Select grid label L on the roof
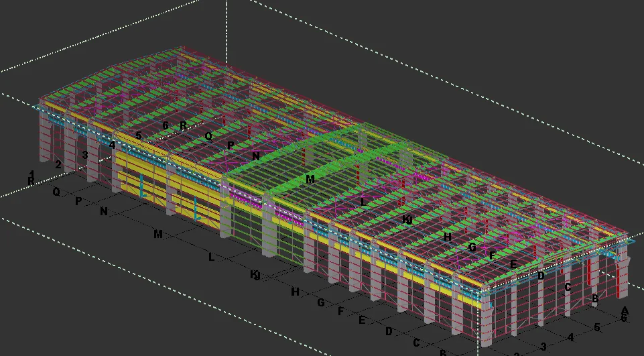 (x=363, y=202)
